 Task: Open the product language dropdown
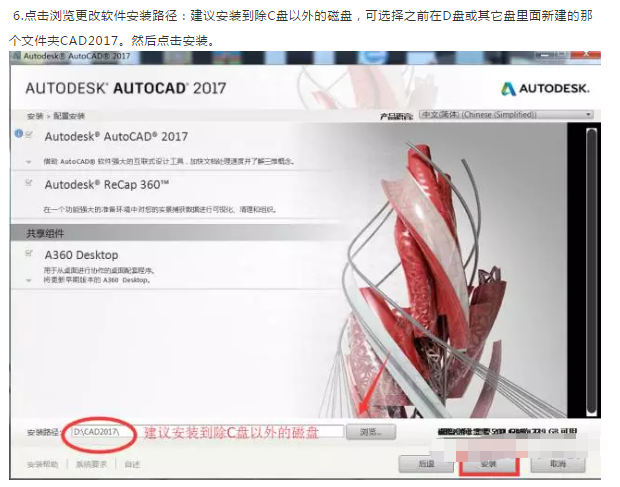coord(506,115)
